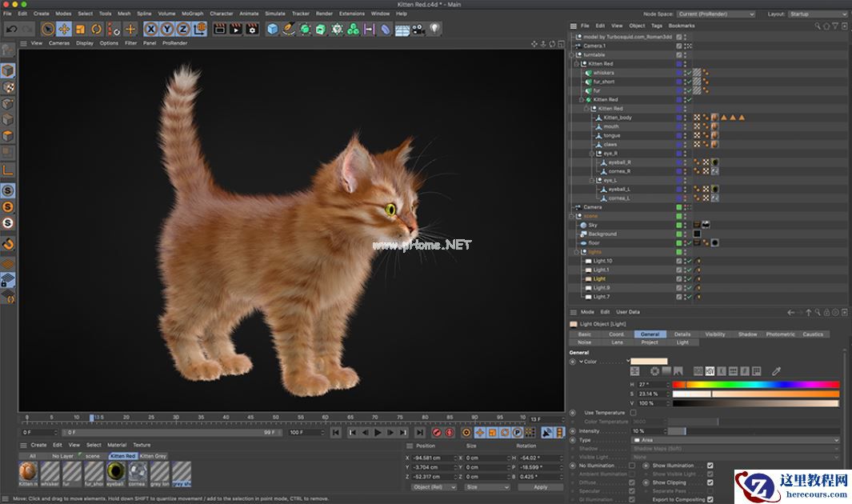852x504 pixels.
Task: Open the light Type dropdown showing Area
Action: pyautogui.click(x=736, y=440)
